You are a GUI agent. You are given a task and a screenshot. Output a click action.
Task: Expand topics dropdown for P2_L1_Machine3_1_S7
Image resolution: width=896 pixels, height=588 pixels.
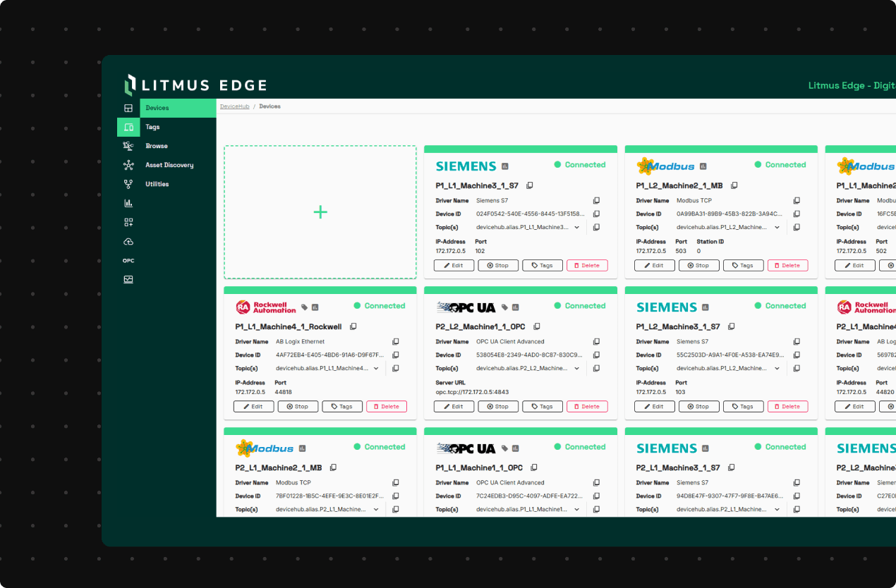pyautogui.click(x=777, y=510)
